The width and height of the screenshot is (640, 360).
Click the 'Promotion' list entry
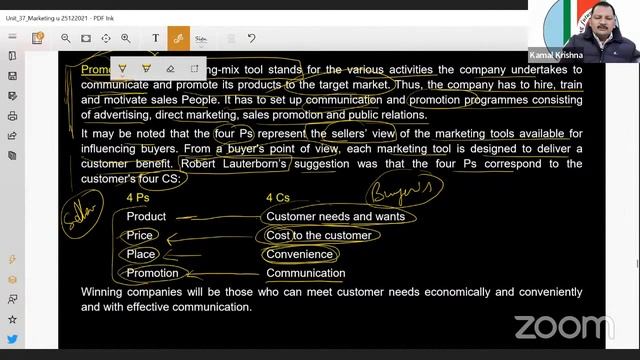[152, 273]
